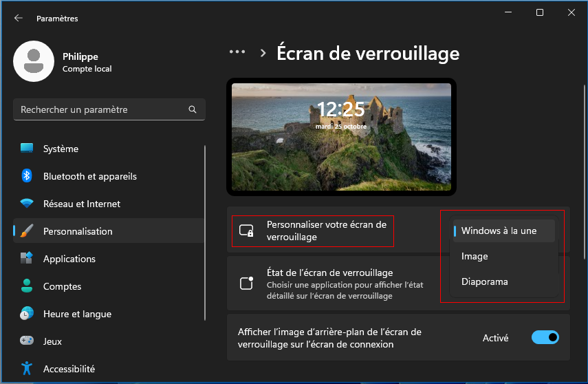Click the globe clock Heure icon
This screenshot has width=588, height=384.
pos(27,313)
